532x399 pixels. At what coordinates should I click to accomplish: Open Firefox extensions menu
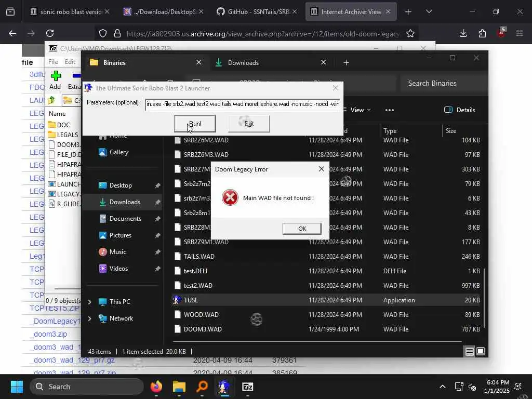[x=482, y=33]
